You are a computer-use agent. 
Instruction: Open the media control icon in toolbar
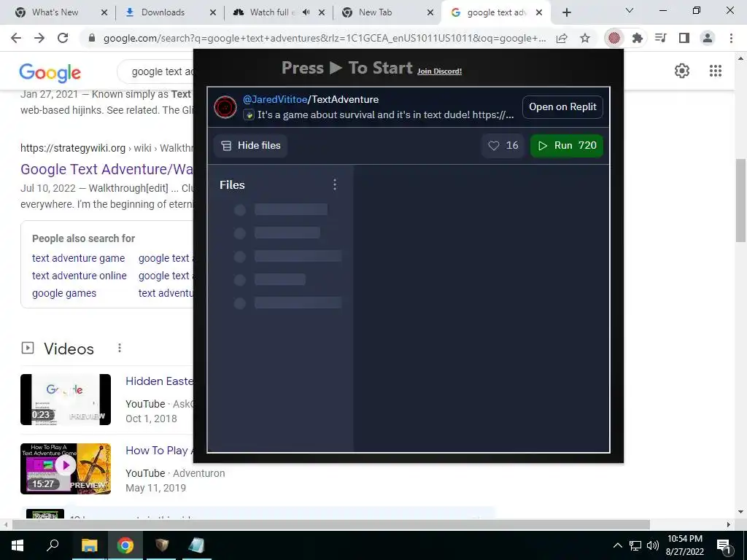point(661,38)
